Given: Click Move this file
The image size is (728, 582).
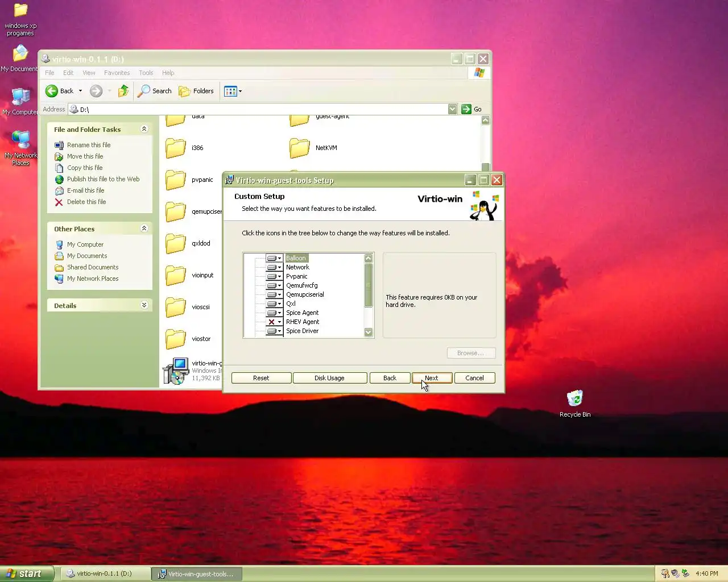Looking at the screenshot, I should [85, 156].
